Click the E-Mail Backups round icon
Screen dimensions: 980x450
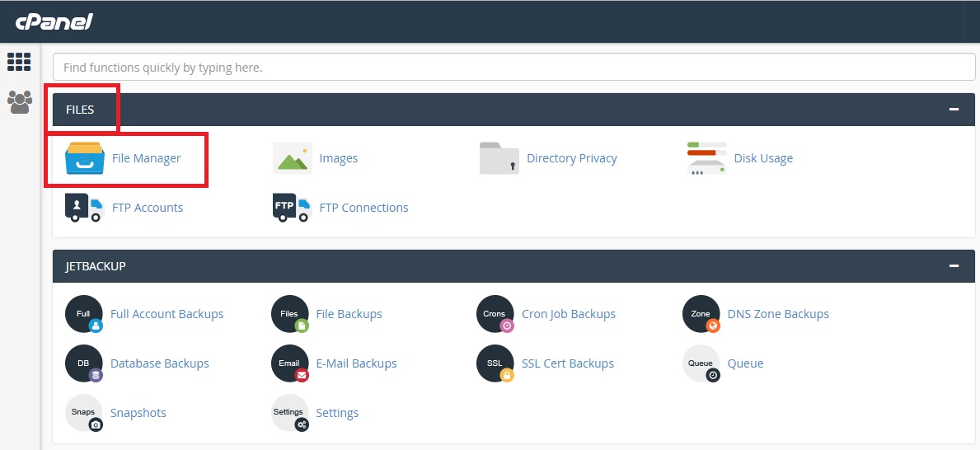point(290,363)
